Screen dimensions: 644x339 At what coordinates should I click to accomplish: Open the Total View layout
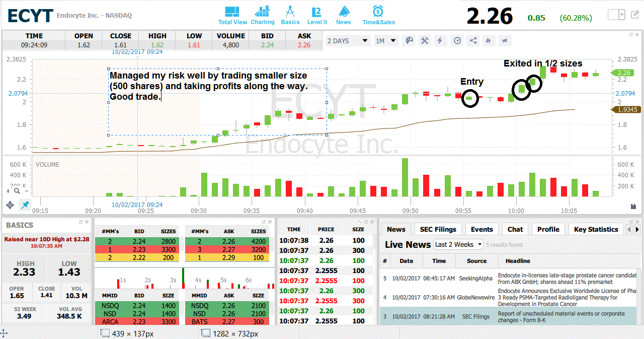click(232, 15)
